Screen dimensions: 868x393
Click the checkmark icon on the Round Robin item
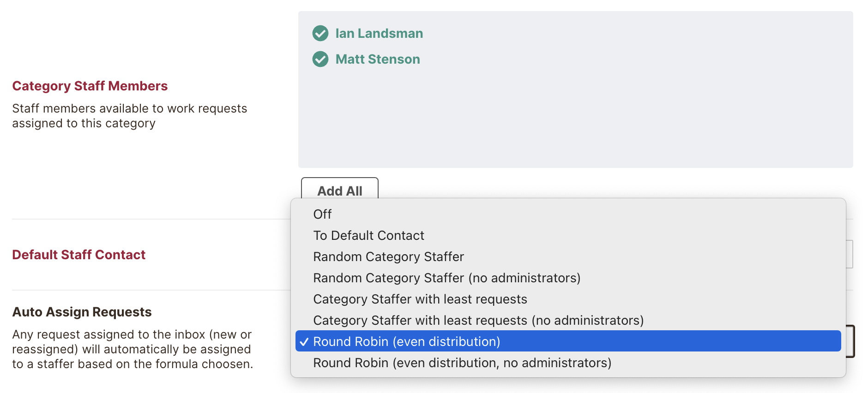(304, 342)
